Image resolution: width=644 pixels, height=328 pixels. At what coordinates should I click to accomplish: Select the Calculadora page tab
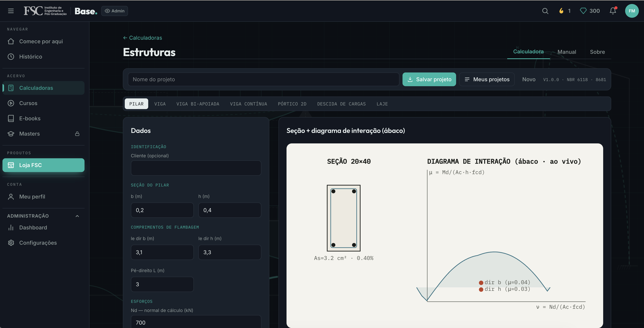pos(528,52)
